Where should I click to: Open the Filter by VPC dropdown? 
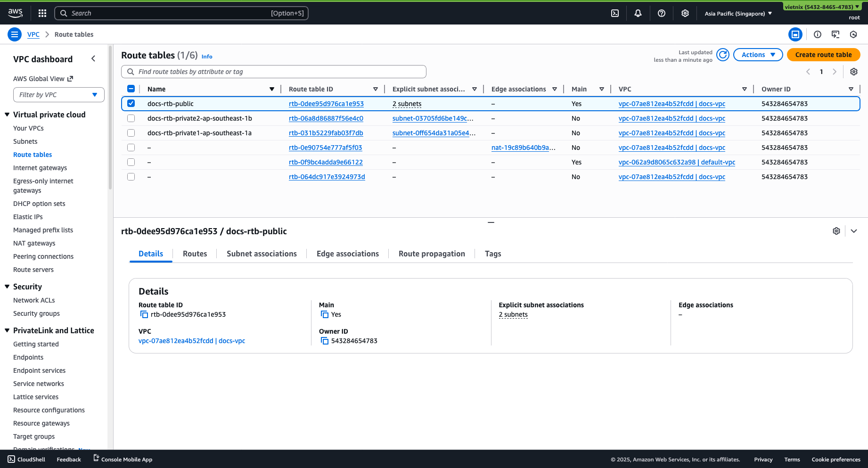coord(58,95)
